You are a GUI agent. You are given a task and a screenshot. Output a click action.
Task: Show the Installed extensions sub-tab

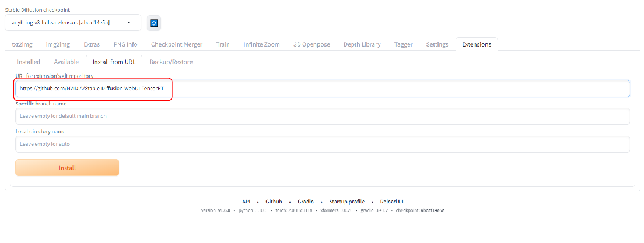29,61
